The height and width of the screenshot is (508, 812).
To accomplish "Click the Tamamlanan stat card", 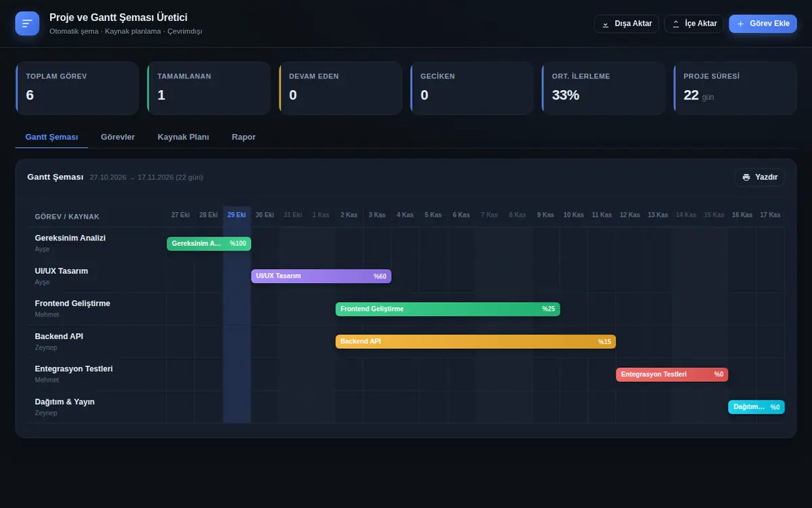I will 208,88.
